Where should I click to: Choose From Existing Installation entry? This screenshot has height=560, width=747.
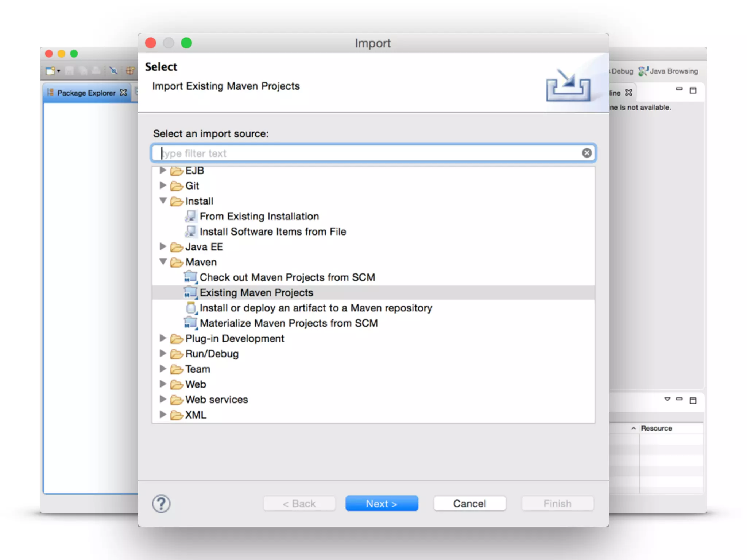tap(259, 217)
